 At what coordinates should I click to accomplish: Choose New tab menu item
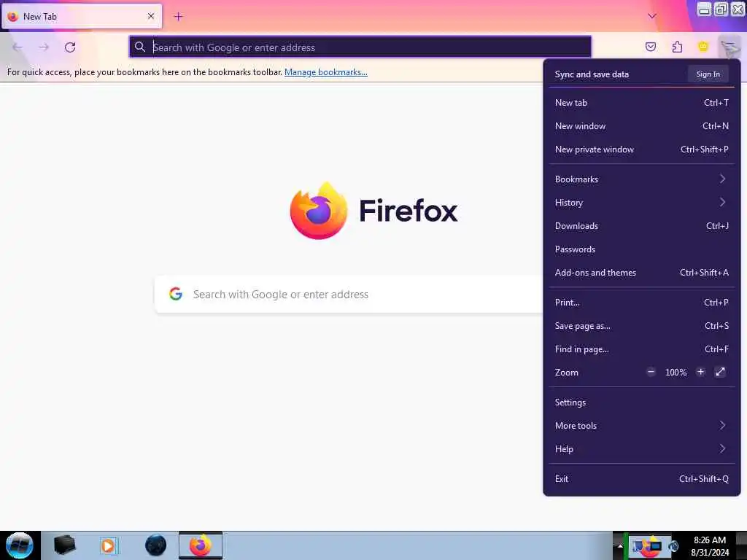pyautogui.click(x=642, y=102)
